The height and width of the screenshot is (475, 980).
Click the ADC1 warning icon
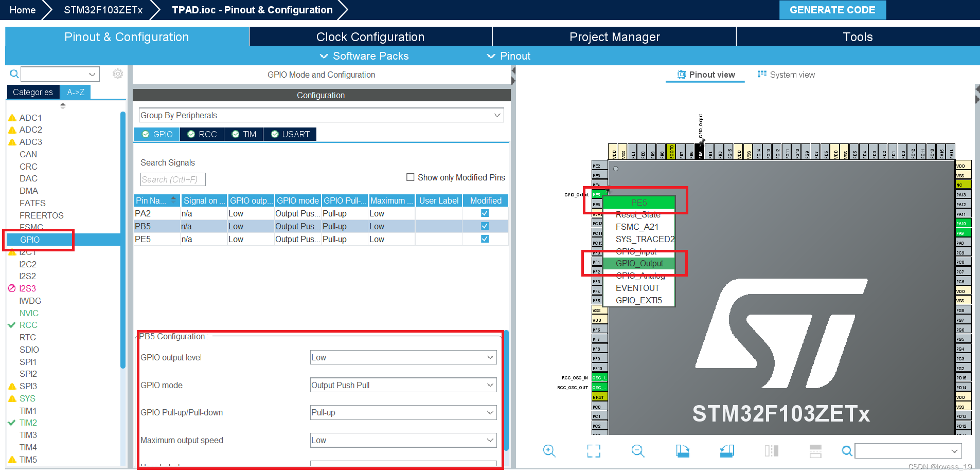[x=12, y=118]
